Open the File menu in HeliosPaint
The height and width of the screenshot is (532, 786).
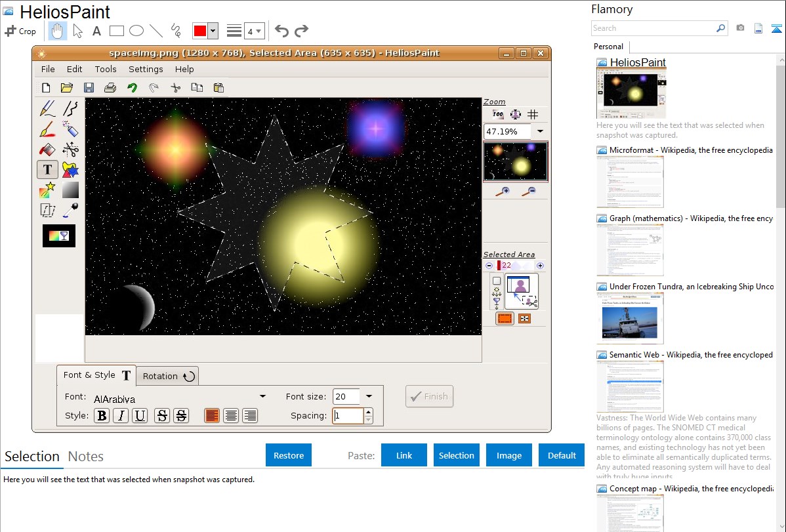coord(48,69)
